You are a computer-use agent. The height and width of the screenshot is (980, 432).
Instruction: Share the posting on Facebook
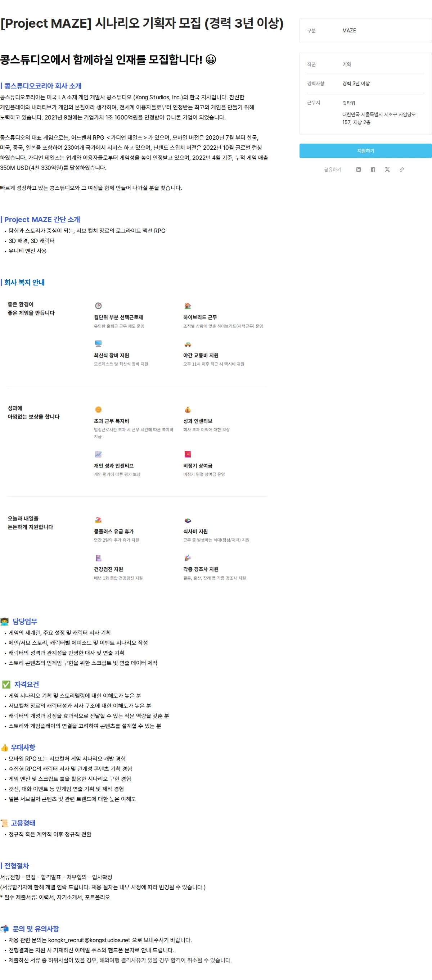[373, 170]
